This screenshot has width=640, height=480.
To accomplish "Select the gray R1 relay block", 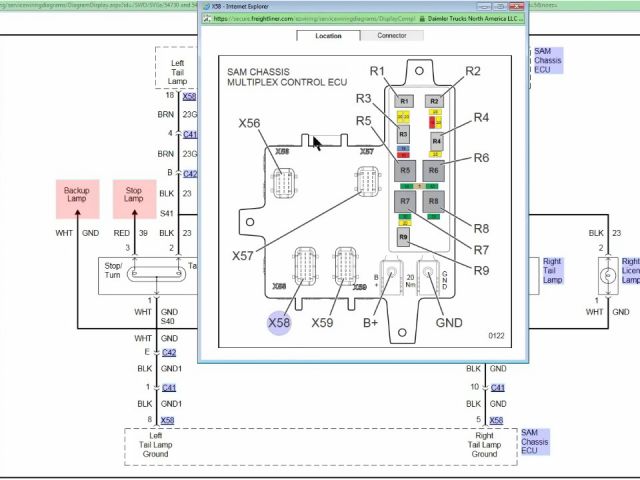I will [404, 101].
